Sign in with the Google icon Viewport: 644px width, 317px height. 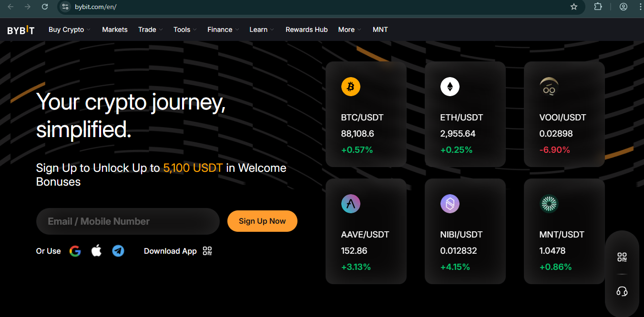(x=75, y=251)
